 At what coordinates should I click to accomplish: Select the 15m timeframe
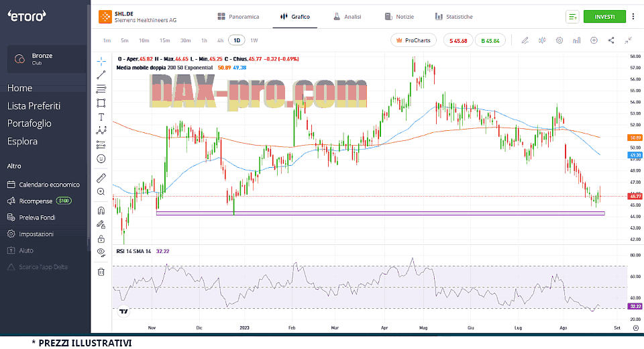[x=165, y=40]
